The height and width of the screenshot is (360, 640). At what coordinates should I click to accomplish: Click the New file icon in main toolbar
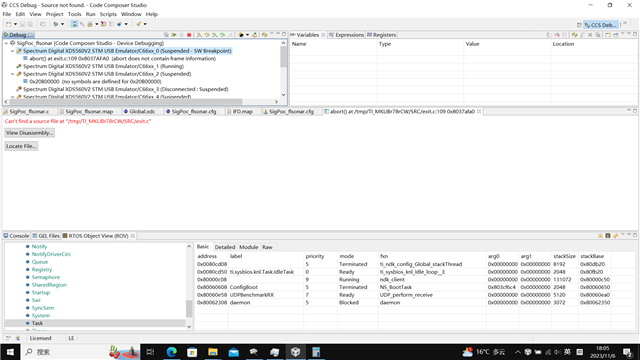[9, 24]
